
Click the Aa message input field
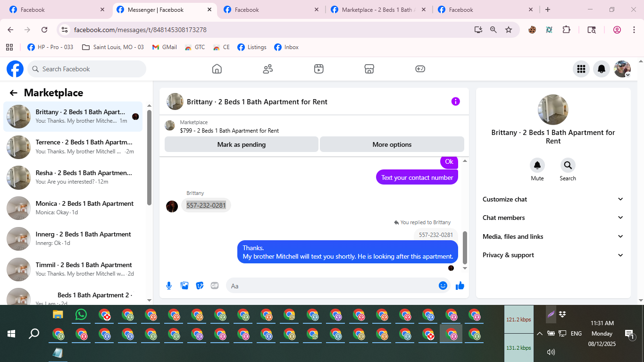coord(333,286)
